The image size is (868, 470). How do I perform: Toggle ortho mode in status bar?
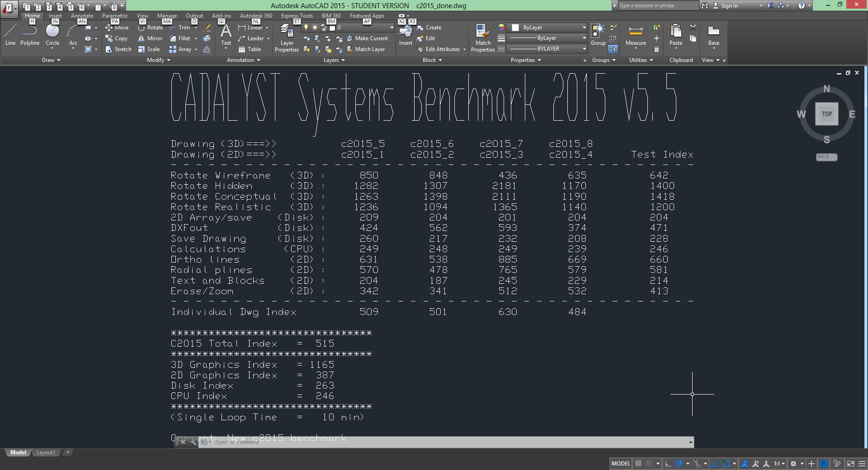click(x=668, y=464)
